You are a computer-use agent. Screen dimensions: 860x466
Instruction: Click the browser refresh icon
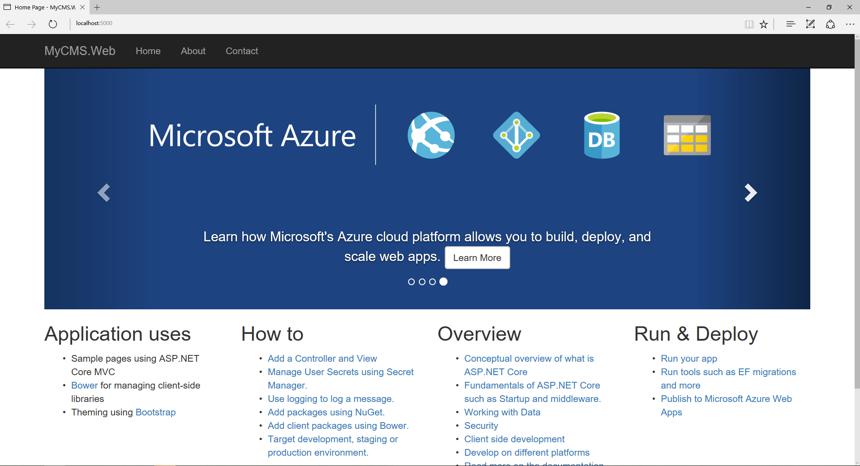pyautogui.click(x=53, y=24)
